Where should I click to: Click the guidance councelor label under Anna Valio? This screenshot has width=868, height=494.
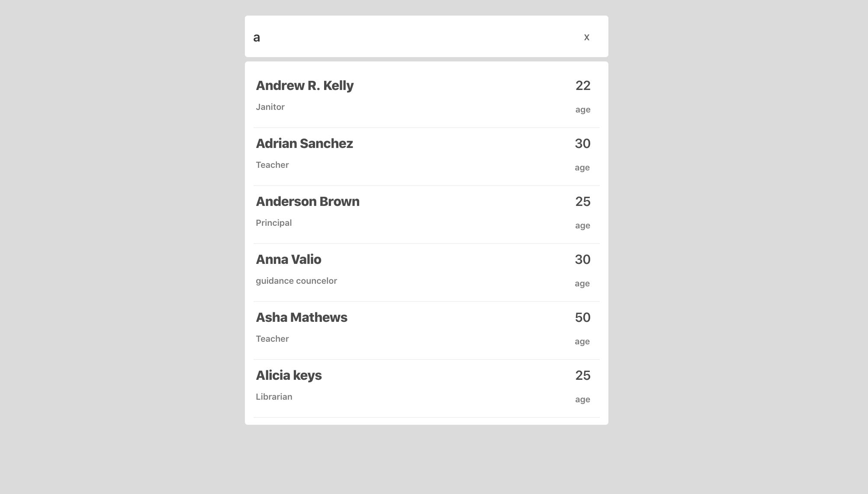[x=296, y=281]
